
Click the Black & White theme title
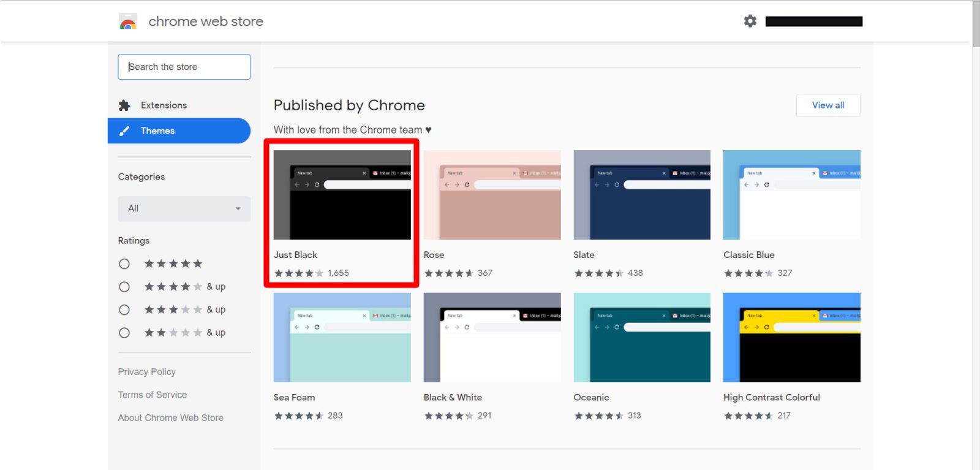coord(453,398)
